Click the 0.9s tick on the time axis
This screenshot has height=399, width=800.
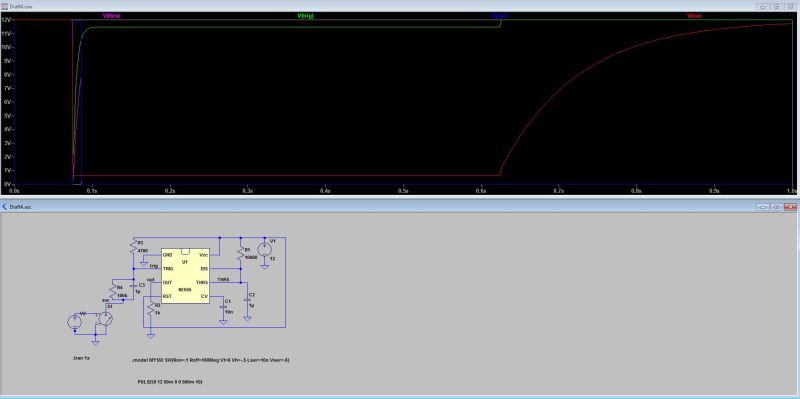point(714,190)
